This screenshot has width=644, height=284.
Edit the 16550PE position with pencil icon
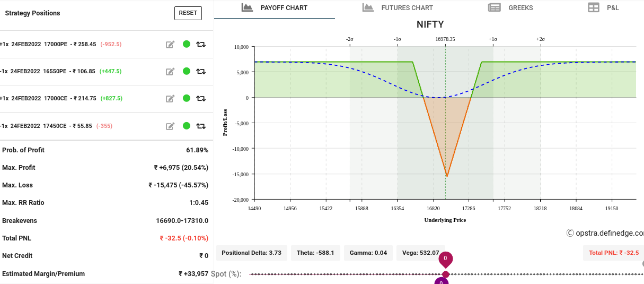[170, 72]
